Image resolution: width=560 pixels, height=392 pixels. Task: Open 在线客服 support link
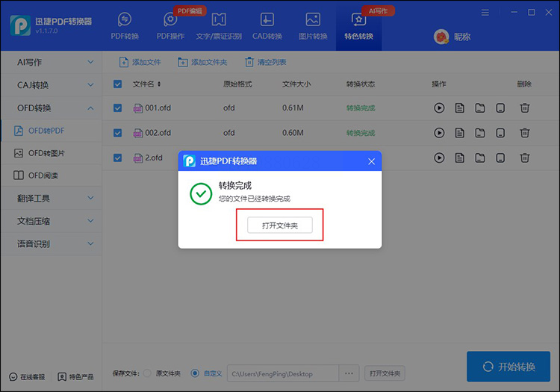27,377
